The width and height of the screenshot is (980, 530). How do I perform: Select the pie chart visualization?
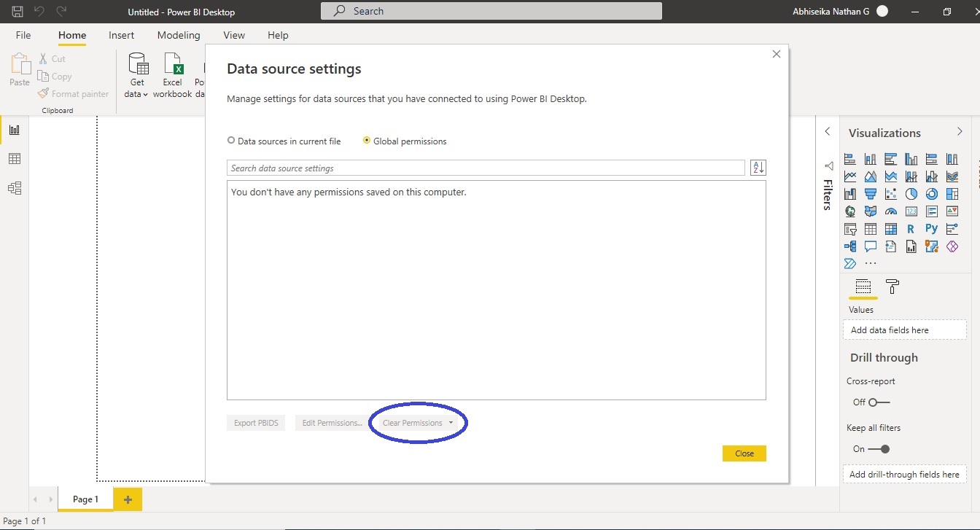tap(911, 194)
